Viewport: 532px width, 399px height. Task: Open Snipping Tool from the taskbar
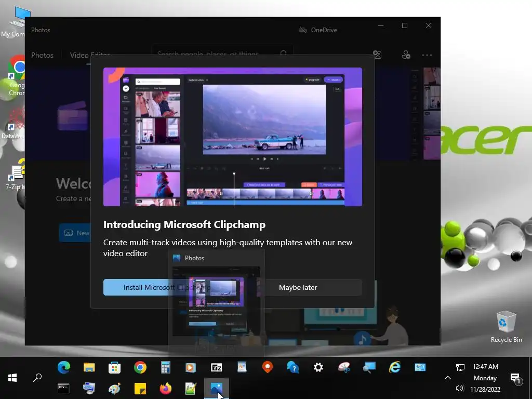344,367
